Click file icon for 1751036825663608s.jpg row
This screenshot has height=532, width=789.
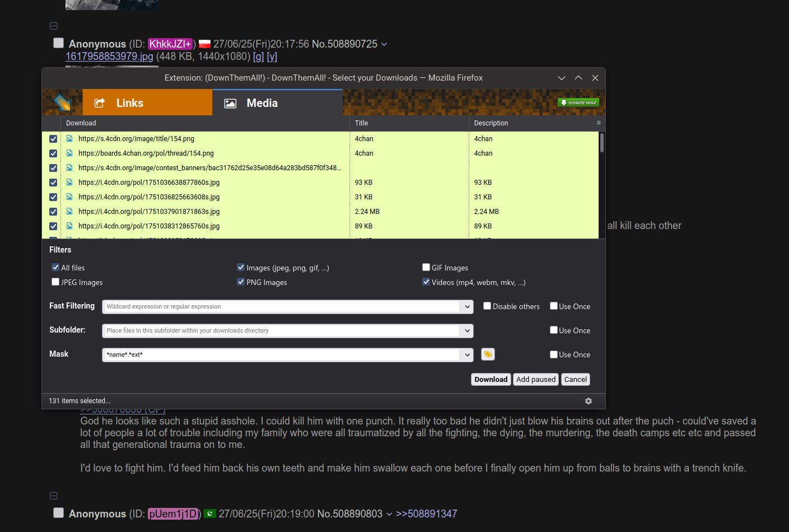tap(69, 197)
